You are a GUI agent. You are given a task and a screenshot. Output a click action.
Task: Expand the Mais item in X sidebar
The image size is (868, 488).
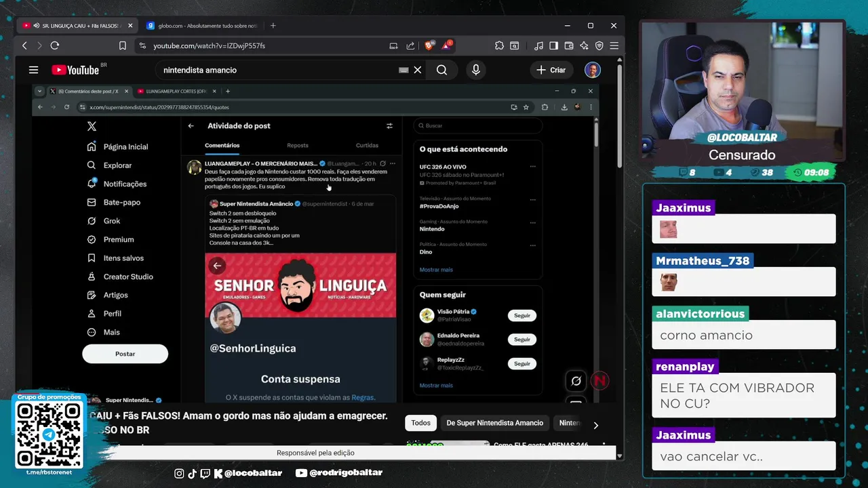click(104, 332)
